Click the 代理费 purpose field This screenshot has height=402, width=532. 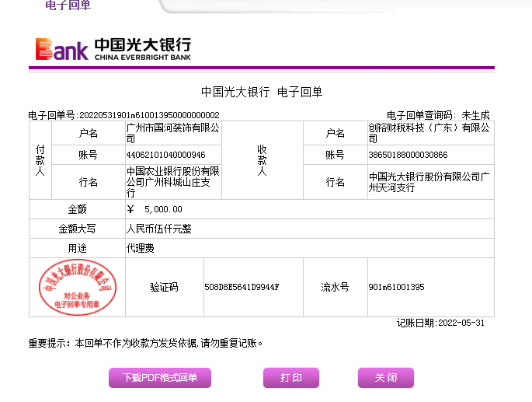click(x=141, y=248)
